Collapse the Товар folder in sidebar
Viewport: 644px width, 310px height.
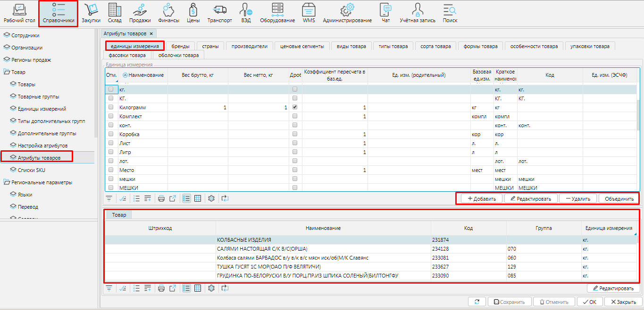7,72
